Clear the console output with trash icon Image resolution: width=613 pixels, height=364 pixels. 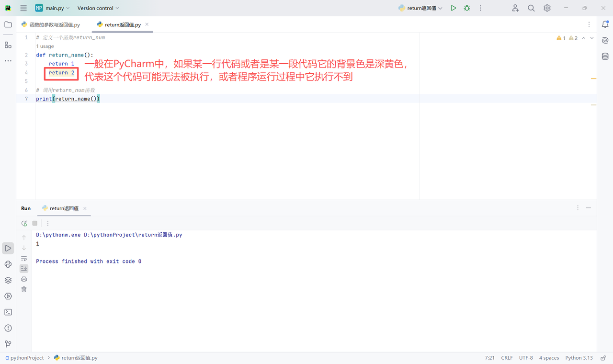pos(23,289)
